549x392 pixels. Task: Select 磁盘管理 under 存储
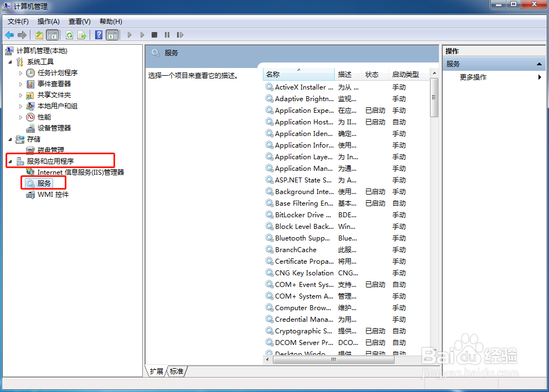click(x=50, y=149)
